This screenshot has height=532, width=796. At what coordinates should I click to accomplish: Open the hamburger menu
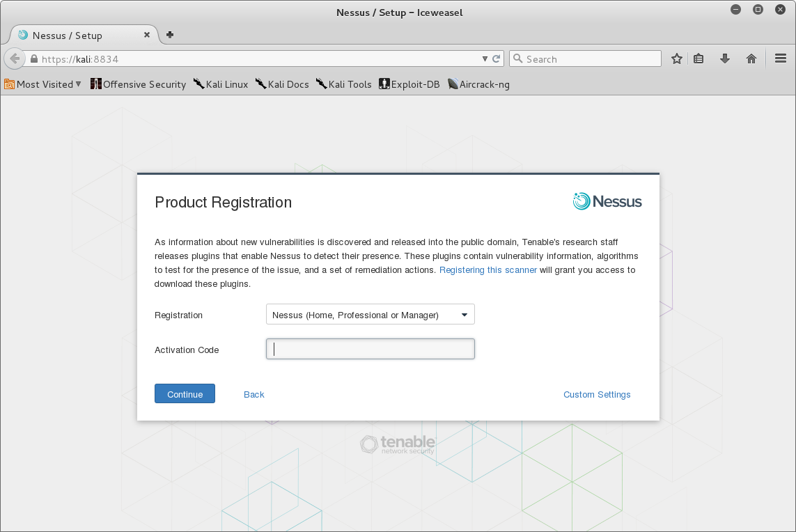pos(781,59)
